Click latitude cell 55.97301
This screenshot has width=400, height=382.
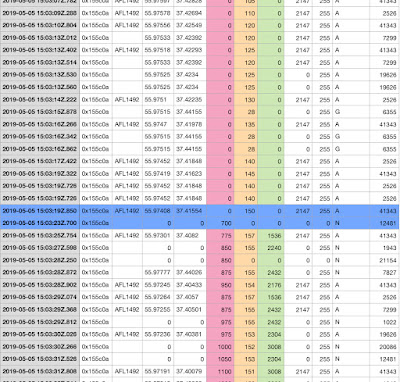point(157,235)
